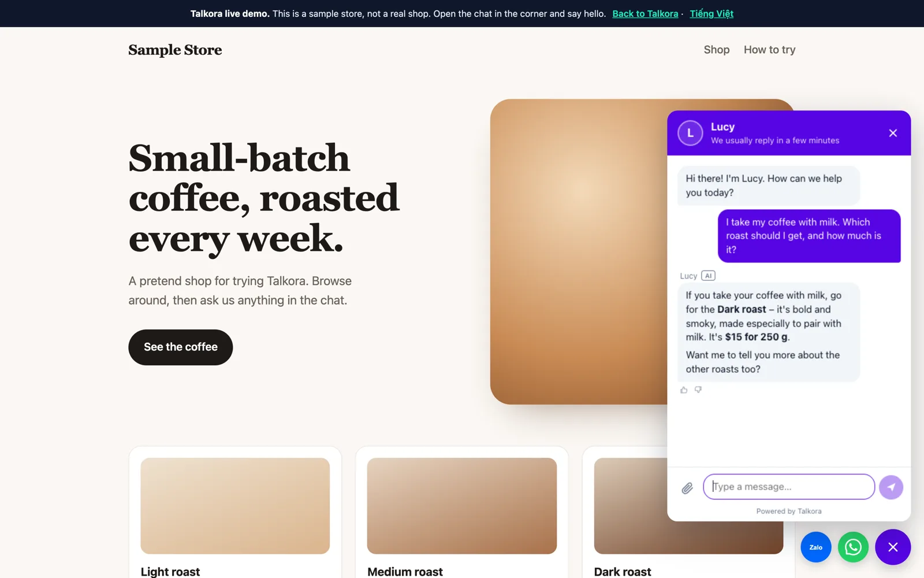Click the user's milk coffee question bubble
Image resolution: width=924 pixels, height=578 pixels.
809,236
